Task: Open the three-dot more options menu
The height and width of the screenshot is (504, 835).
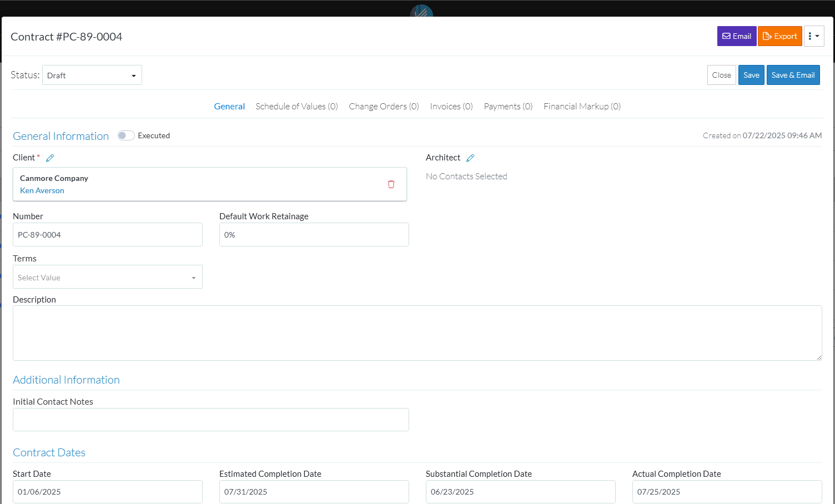Action: click(x=813, y=36)
